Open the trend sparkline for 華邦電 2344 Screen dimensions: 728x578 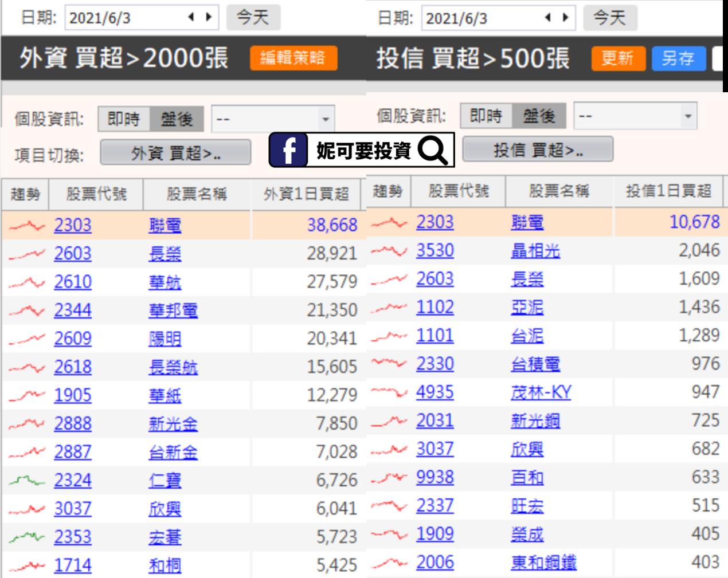[x=26, y=310]
